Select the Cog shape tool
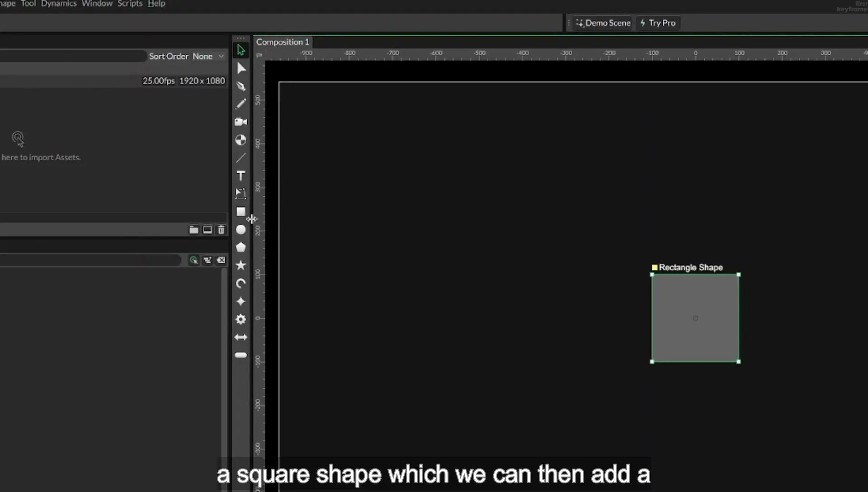The height and width of the screenshot is (492, 868). point(241,319)
